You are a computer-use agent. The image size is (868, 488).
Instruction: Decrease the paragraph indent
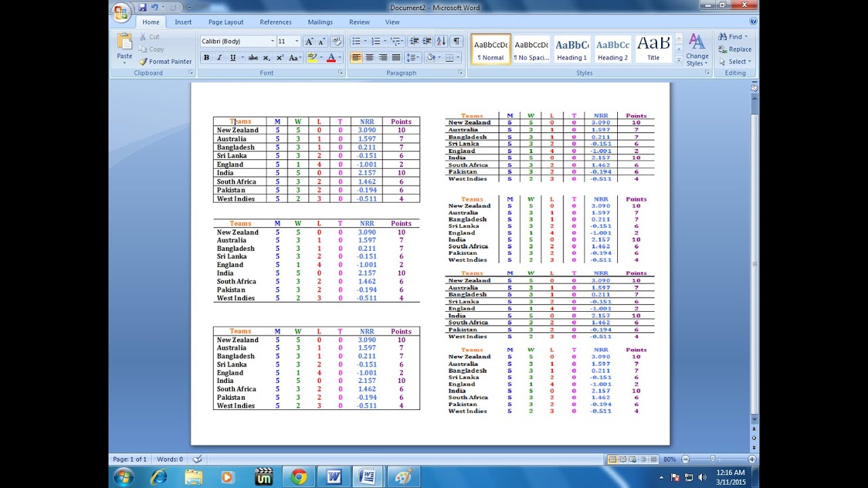[415, 41]
